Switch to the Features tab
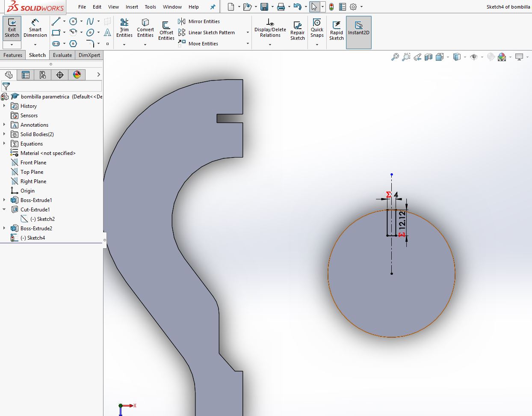The height and width of the screenshot is (416, 532). pos(13,55)
